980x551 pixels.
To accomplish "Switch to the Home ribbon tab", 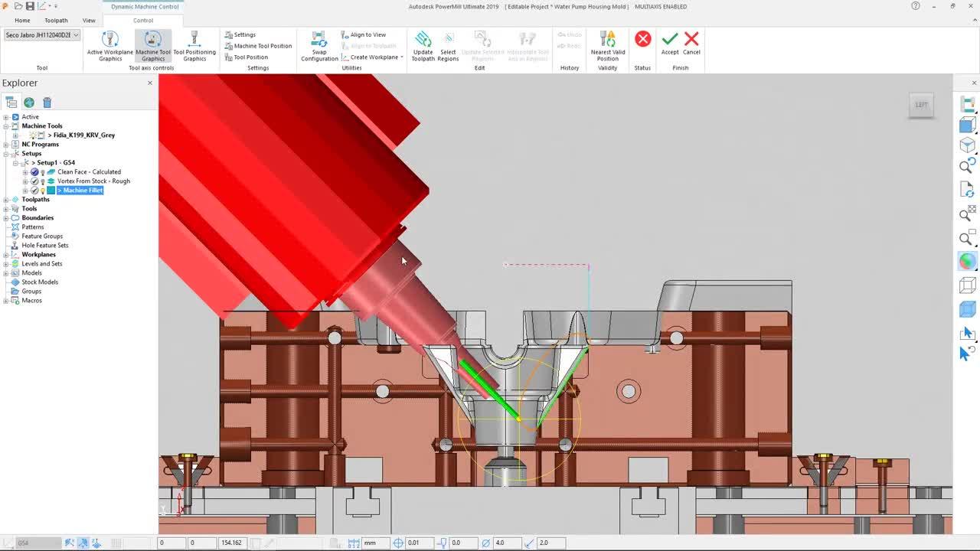I will tap(22, 21).
